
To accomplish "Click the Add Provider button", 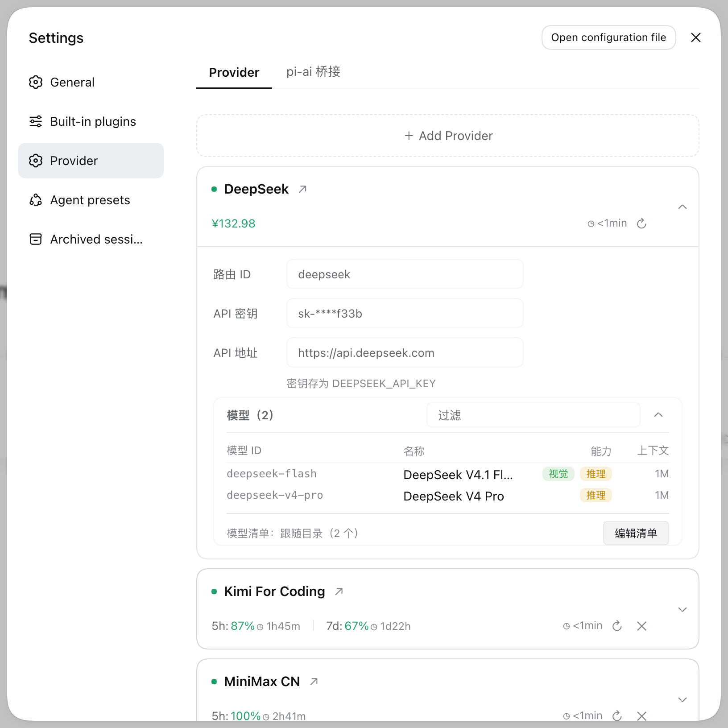I will (x=448, y=136).
